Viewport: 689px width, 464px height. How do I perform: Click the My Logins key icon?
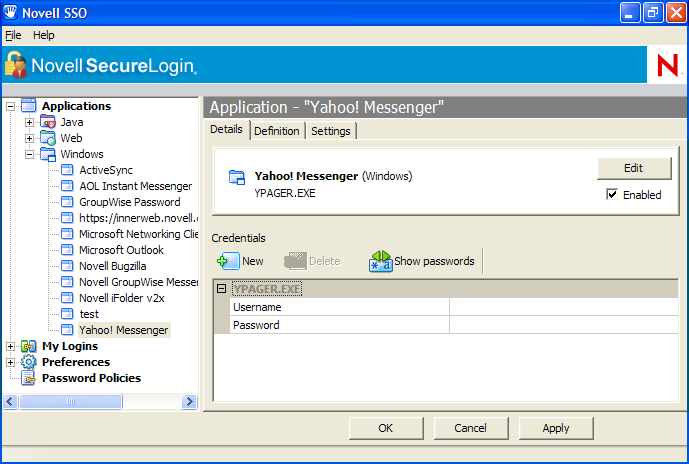pyautogui.click(x=29, y=346)
